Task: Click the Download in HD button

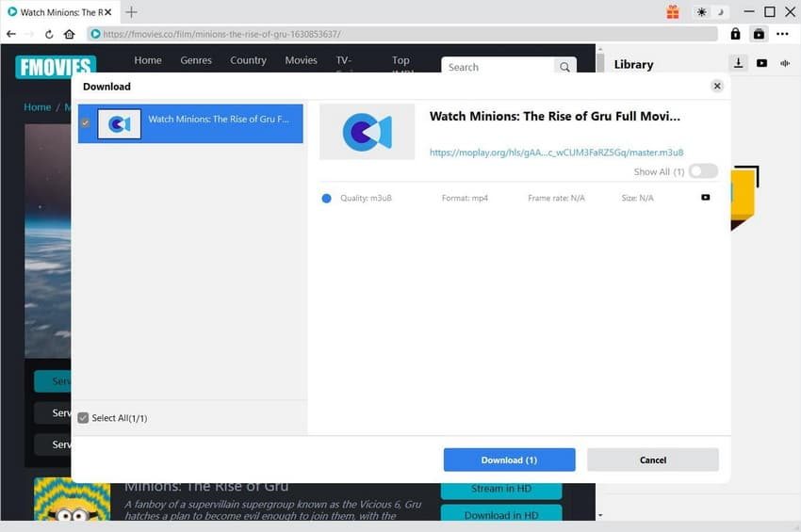Action: click(501, 513)
